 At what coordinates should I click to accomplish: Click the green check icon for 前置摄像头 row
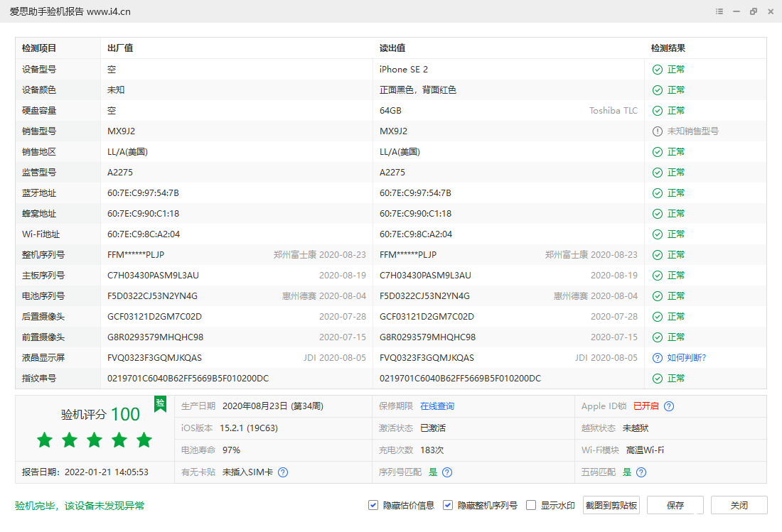pos(658,337)
